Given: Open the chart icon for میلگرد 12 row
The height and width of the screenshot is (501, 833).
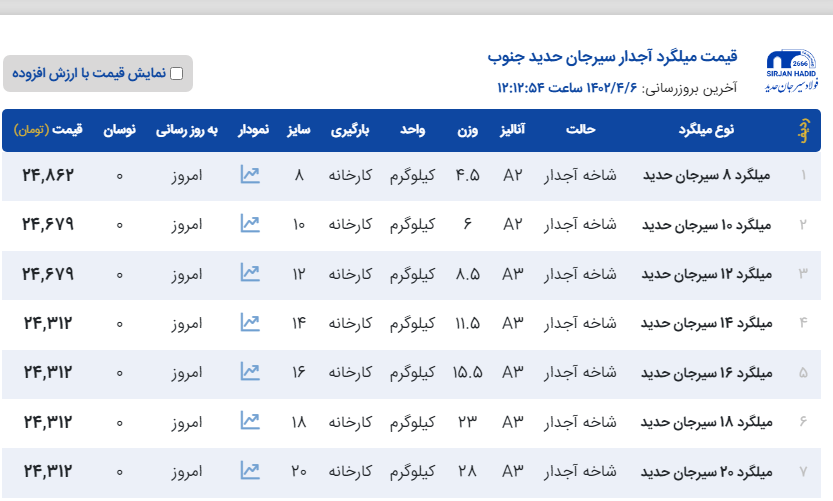Looking at the screenshot, I should pyautogui.click(x=250, y=273).
